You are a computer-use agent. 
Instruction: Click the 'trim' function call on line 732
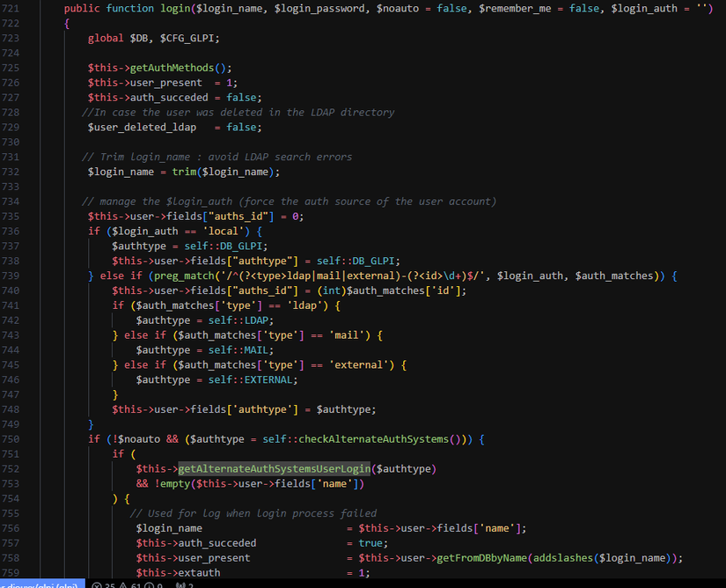[x=184, y=172]
